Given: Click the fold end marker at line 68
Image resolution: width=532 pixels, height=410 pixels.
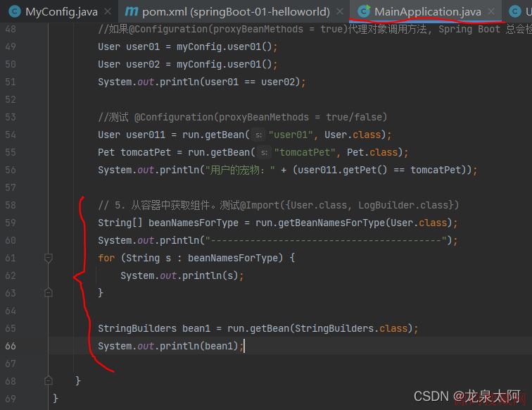Looking at the screenshot, I should pos(49,380).
